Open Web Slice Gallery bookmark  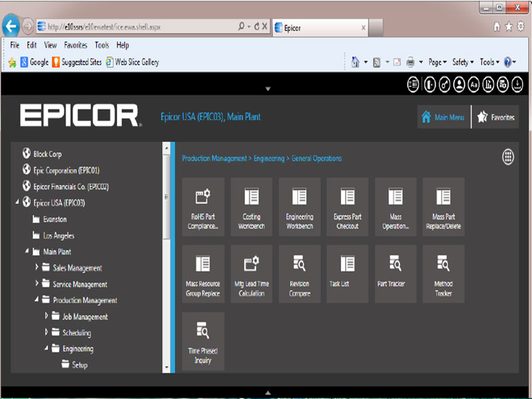point(132,63)
